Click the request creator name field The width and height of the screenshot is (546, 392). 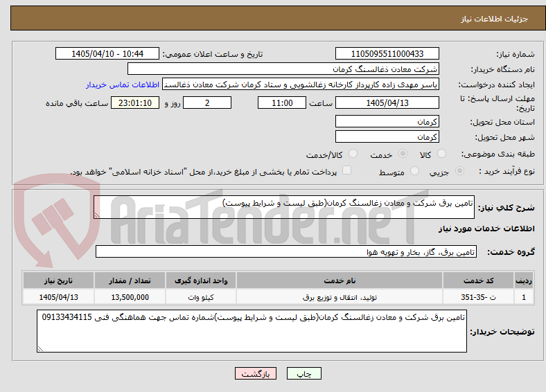tap(301, 84)
